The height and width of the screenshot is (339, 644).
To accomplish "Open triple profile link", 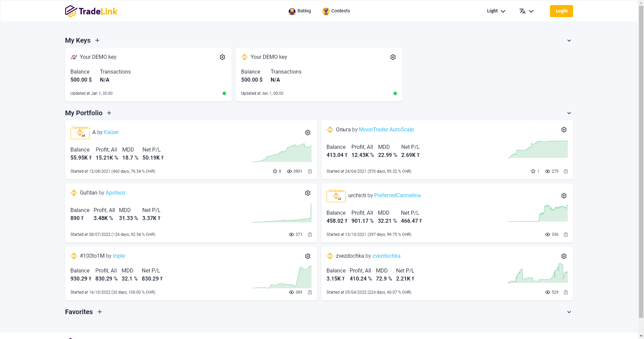I will click(119, 256).
